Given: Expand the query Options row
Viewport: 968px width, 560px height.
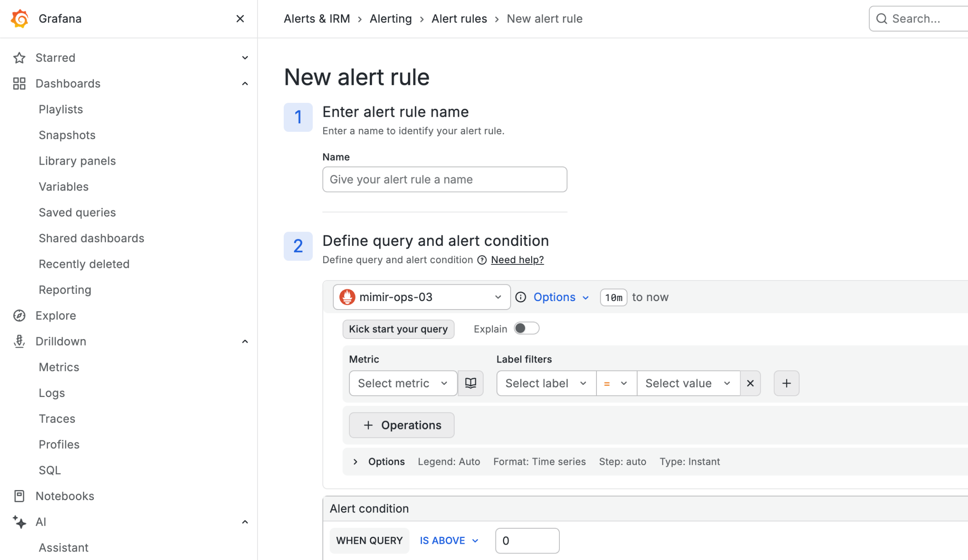Looking at the screenshot, I should (379, 461).
